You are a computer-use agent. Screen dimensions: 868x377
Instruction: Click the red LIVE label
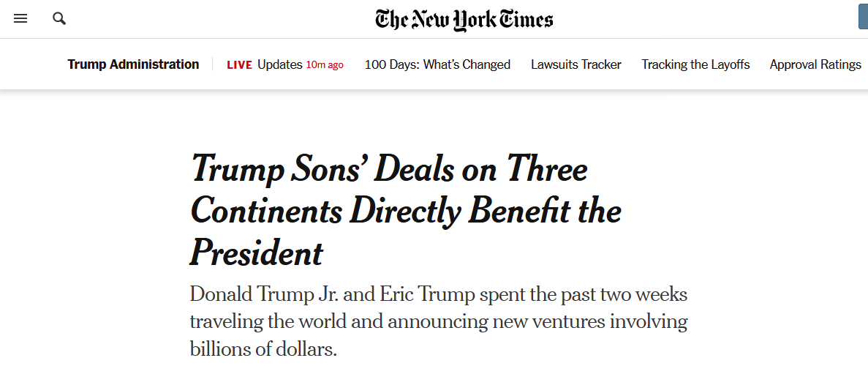pos(240,65)
